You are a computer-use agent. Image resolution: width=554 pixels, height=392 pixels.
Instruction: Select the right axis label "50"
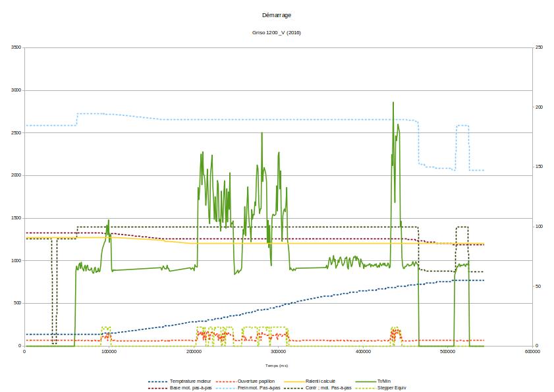538,287
